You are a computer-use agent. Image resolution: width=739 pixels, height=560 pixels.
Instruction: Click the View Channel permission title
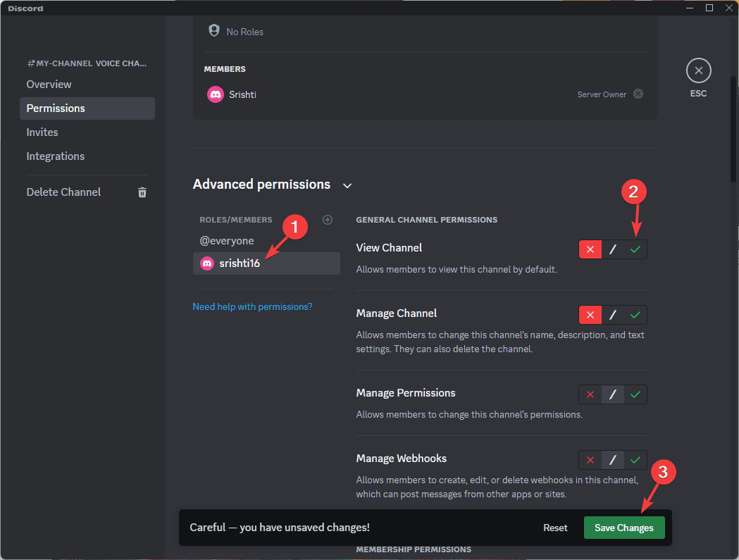pyautogui.click(x=389, y=248)
